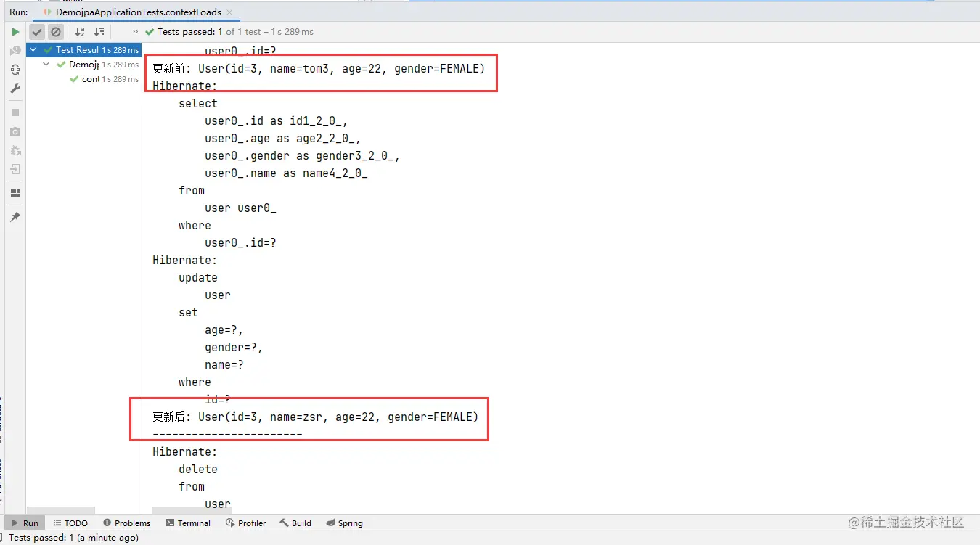980x545 pixels.
Task: Click the Exit icon in left strip
Action: pos(15,169)
